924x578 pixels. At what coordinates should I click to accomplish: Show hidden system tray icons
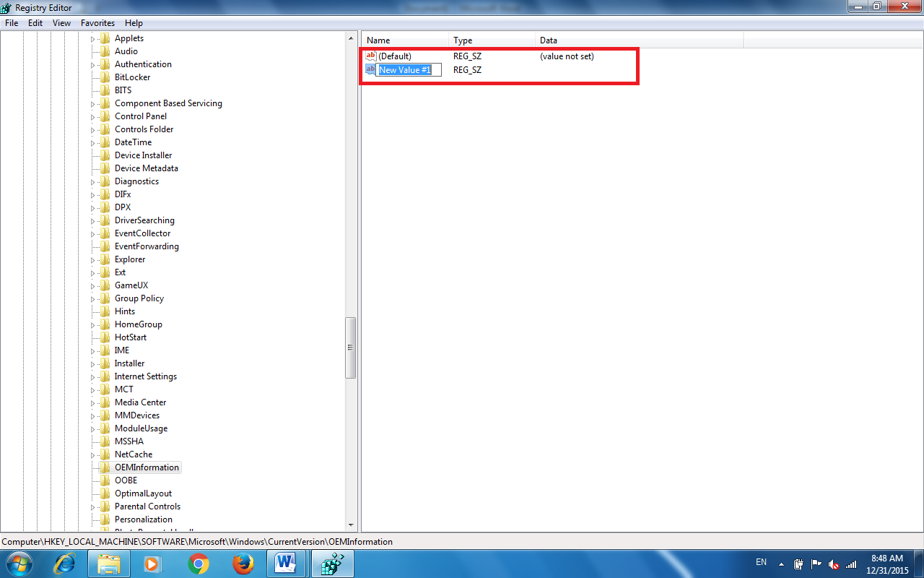point(781,564)
